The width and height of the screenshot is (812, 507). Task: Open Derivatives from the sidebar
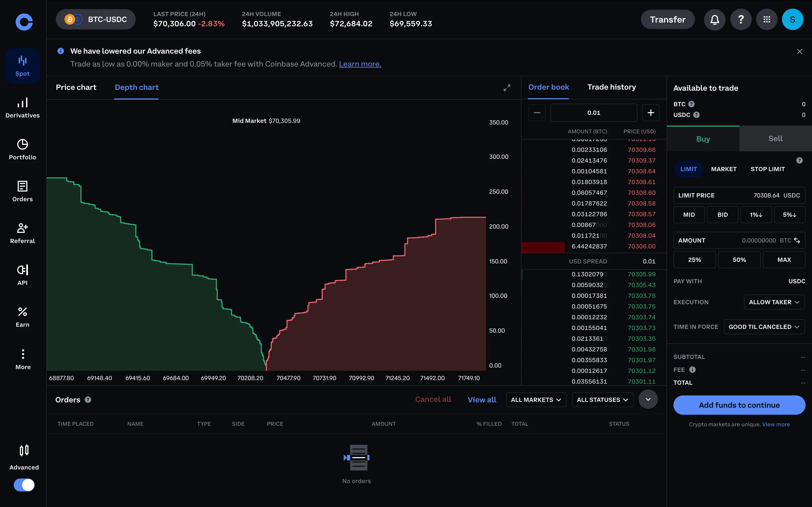click(23, 108)
